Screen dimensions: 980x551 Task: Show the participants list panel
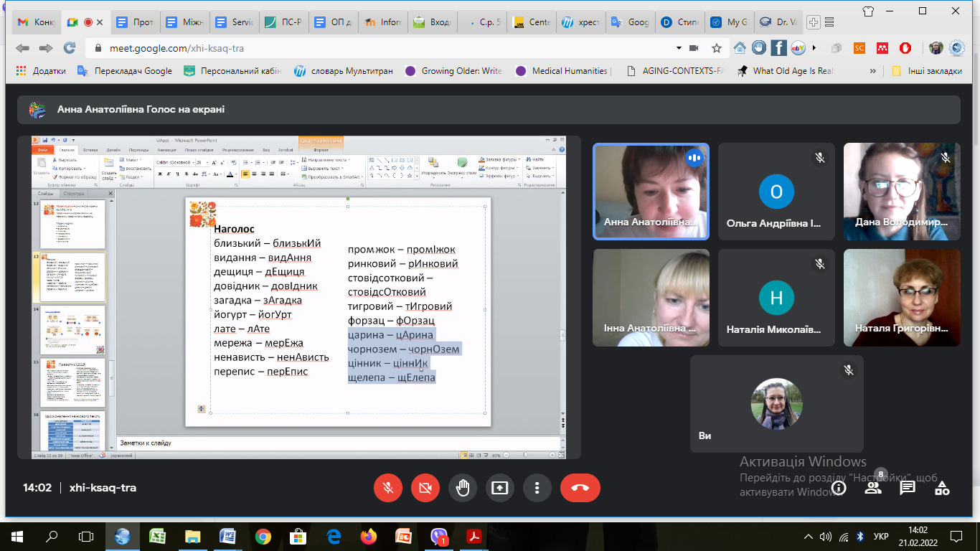(x=872, y=488)
